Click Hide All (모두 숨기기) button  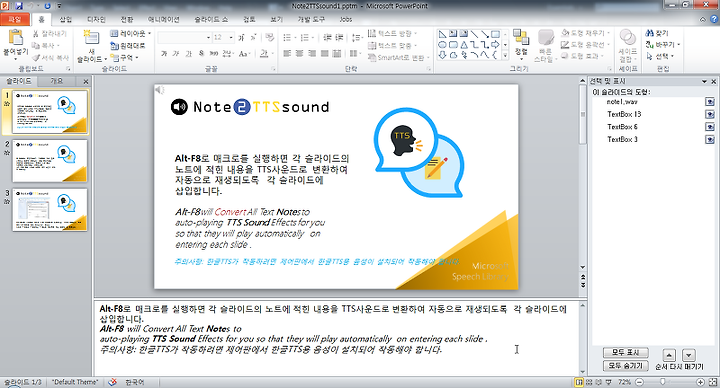click(x=625, y=366)
